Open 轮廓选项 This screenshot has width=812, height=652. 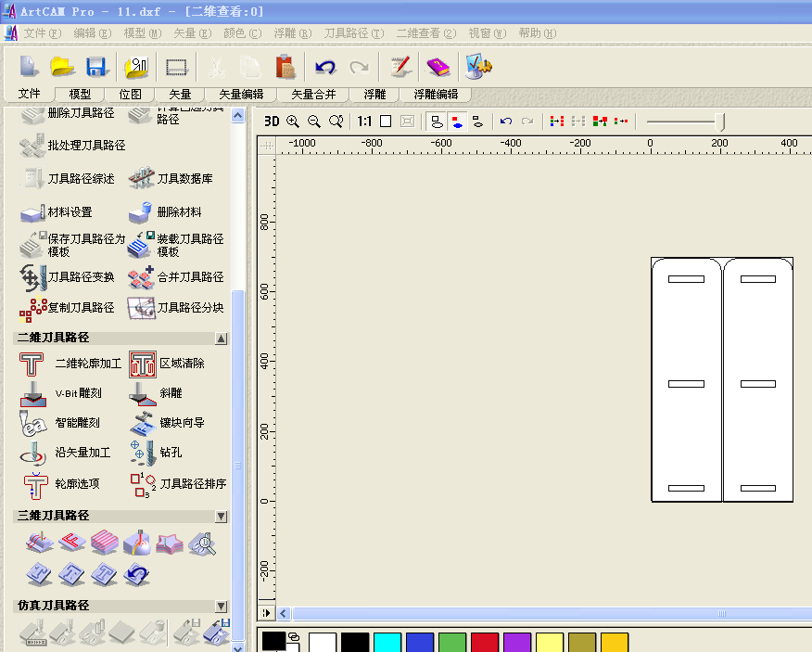pyautogui.click(x=61, y=484)
